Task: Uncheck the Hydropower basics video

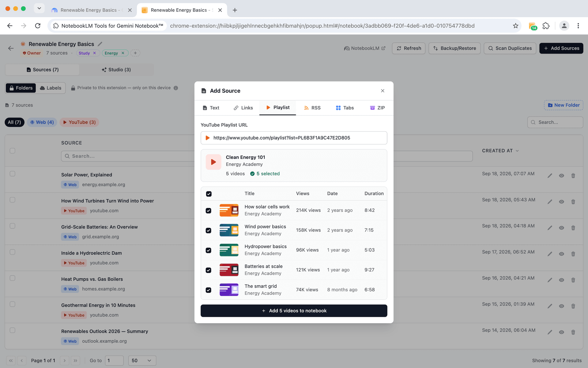Action: (209, 251)
